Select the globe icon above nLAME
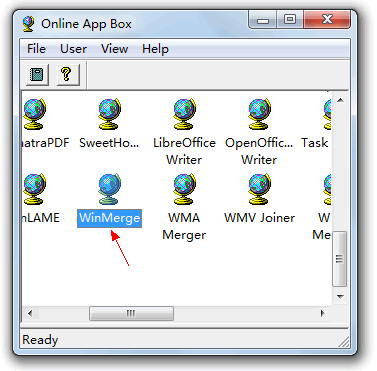The width and height of the screenshot is (377, 371). click(34, 189)
